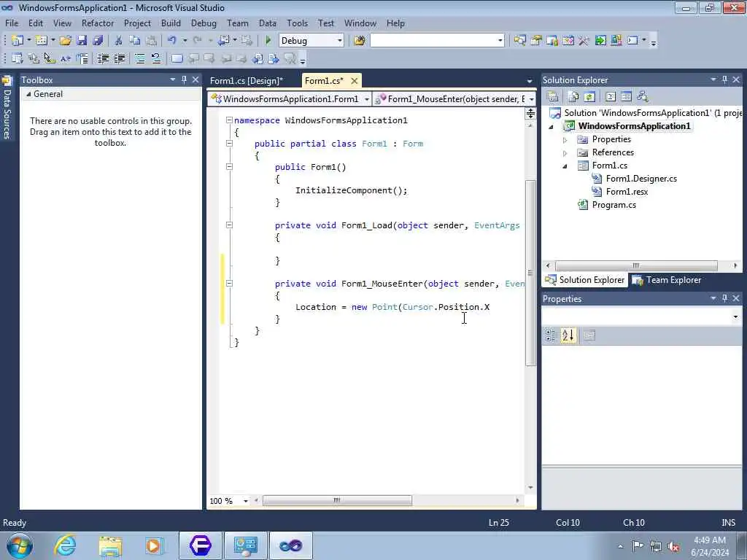Screen dimensions: 747x560
Task: Save Form1.cs with the floppy disk icon
Action: [82, 41]
